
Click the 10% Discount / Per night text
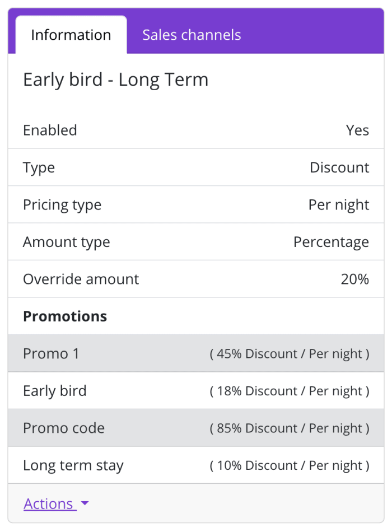click(290, 465)
